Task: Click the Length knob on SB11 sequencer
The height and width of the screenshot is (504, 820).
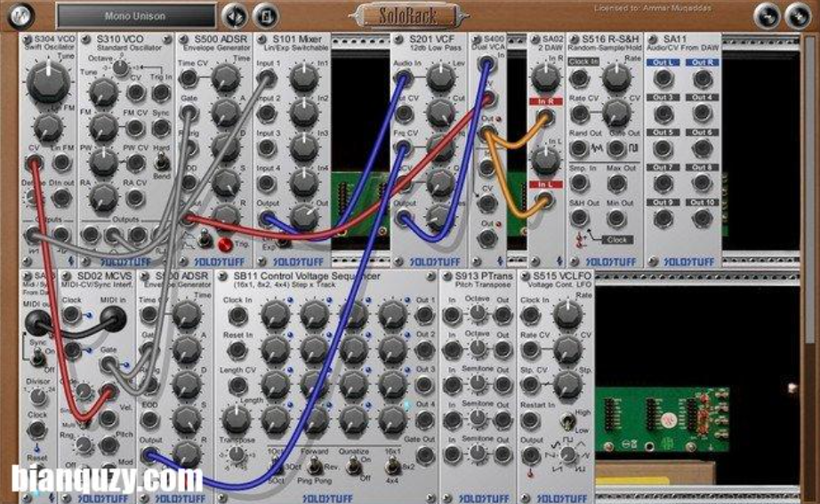Action: pyautogui.click(x=237, y=420)
